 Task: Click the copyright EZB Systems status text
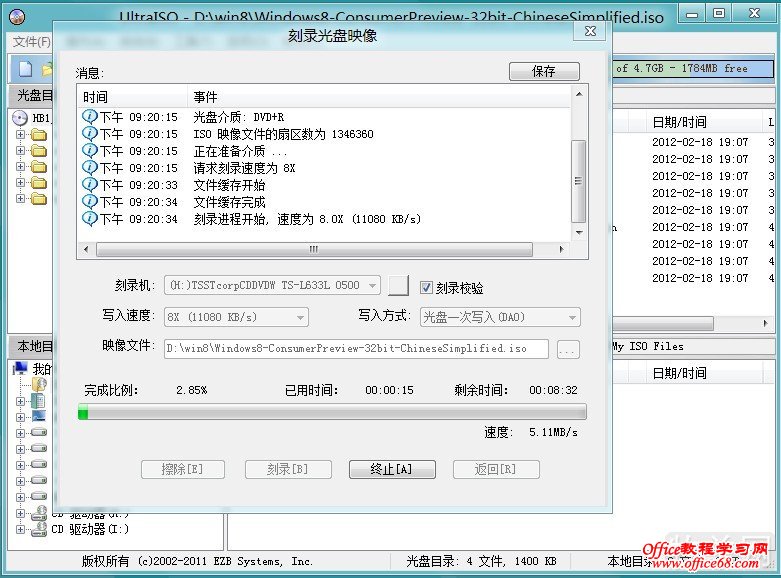coord(197,562)
